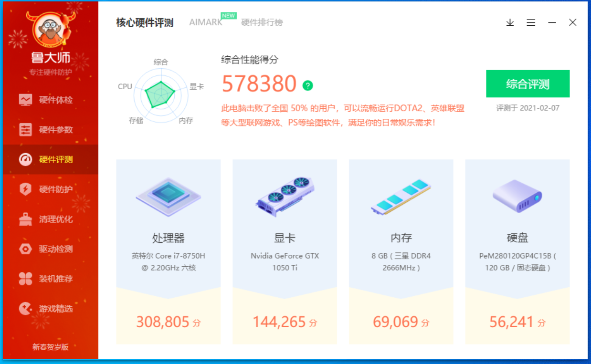Screen dimensions: 591x364
Task: Click graphics score 144,265 分
Action: point(285,322)
